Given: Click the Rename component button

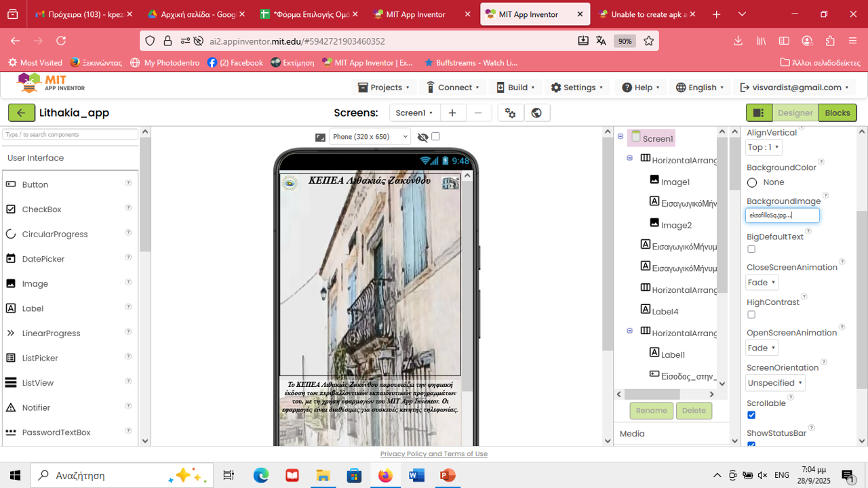Looking at the screenshot, I should coord(651,410).
